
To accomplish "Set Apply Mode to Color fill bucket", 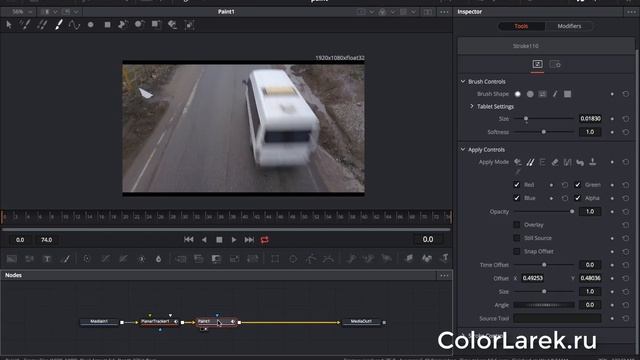I will (518, 162).
